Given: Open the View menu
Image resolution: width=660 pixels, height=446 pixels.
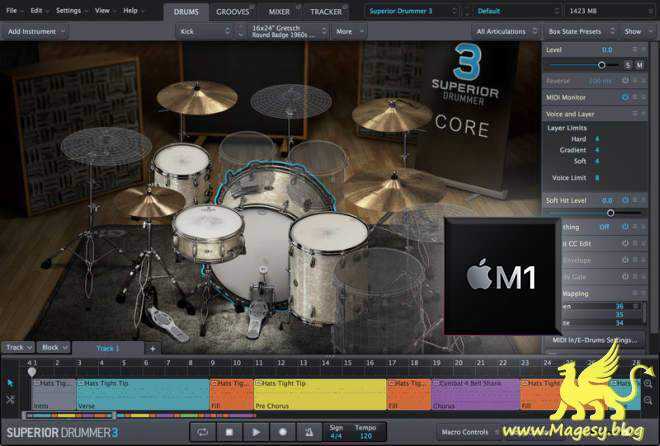Looking at the screenshot, I should coord(104,11).
